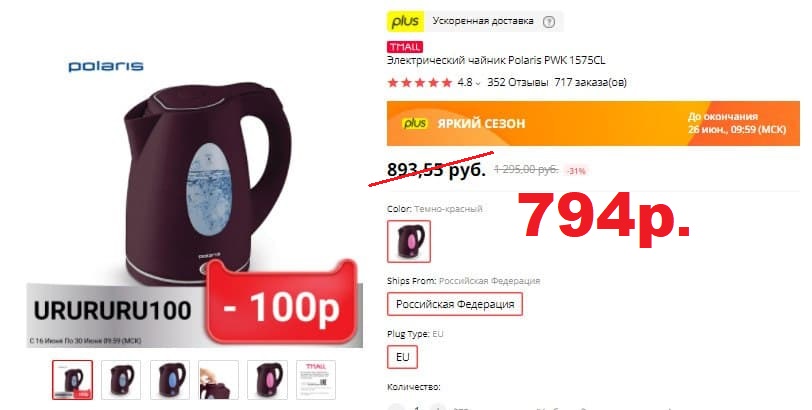812x410 pixels.
Task: Select the EU plug type option
Action: [x=402, y=357]
